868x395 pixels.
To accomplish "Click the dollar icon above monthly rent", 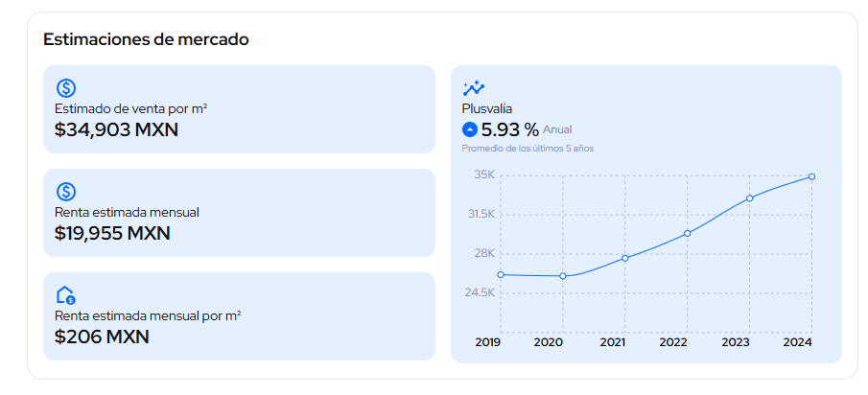I will 66,192.
